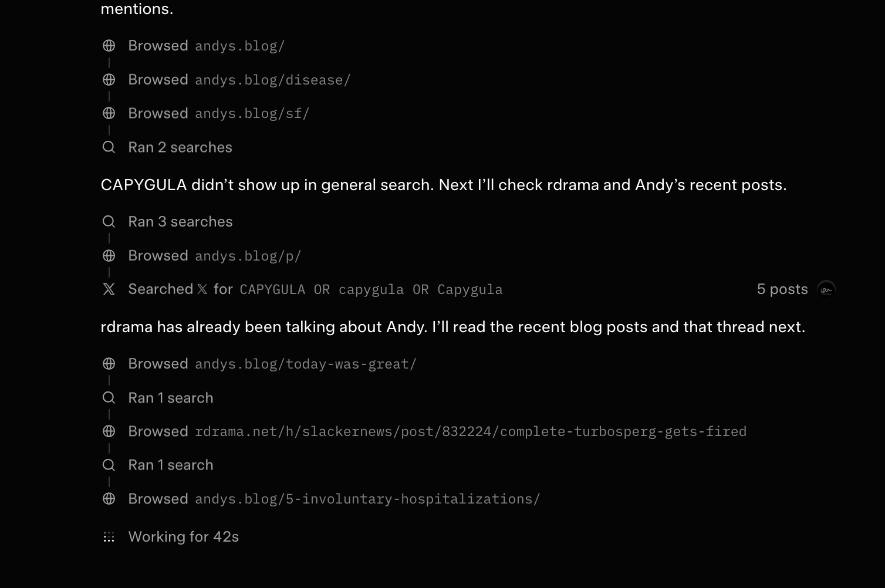This screenshot has width=885, height=588.
Task: Click the CAPYGULA OR capygula search query
Action: click(371, 289)
